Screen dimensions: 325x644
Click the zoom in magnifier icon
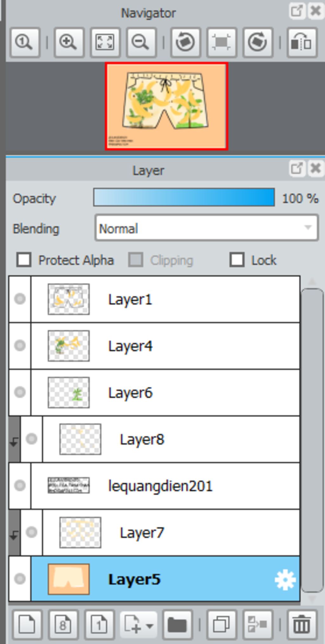click(x=69, y=42)
